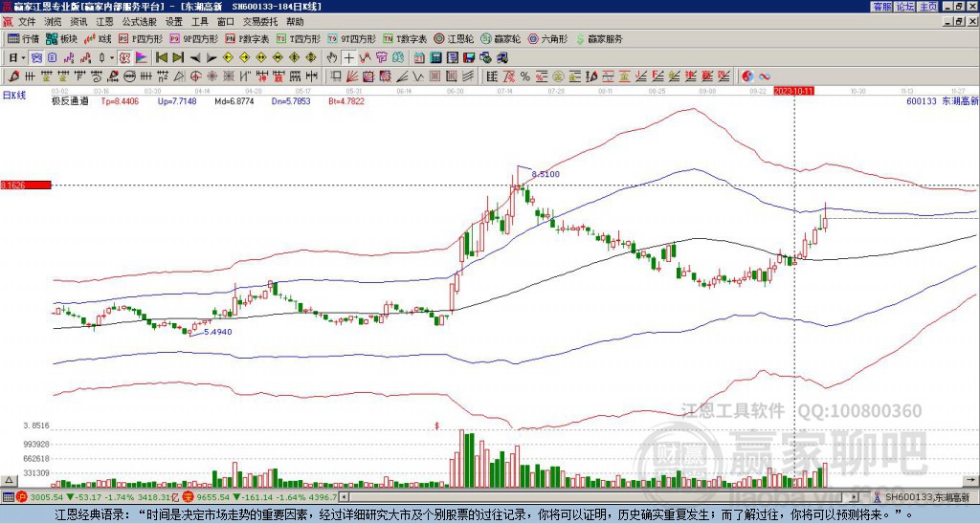Open the 六角形 hexagon tool
The image size is (980, 524).
(548, 38)
